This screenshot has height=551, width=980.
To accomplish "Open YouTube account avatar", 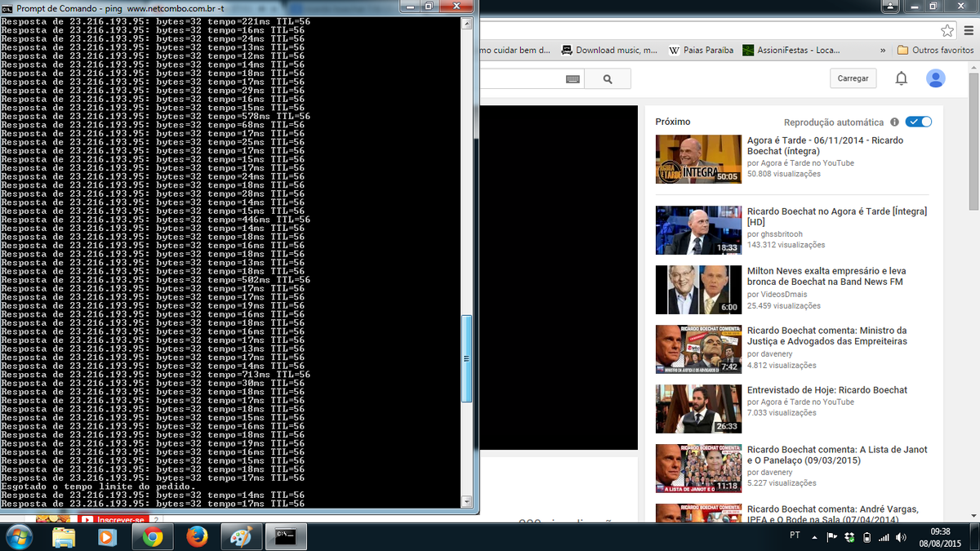I will [936, 78].
